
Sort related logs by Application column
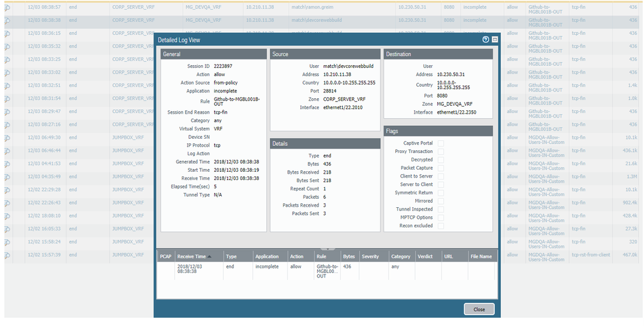click(270, 256)
